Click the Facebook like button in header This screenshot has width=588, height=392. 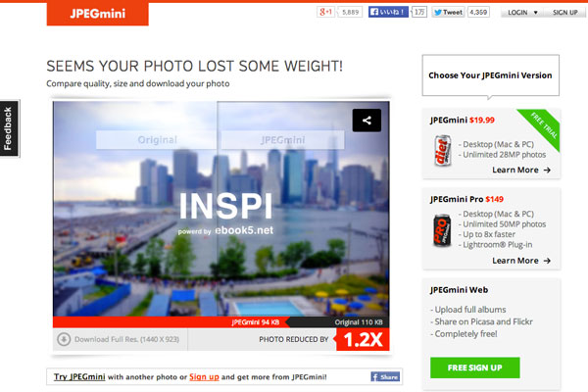tap(388, 12)
